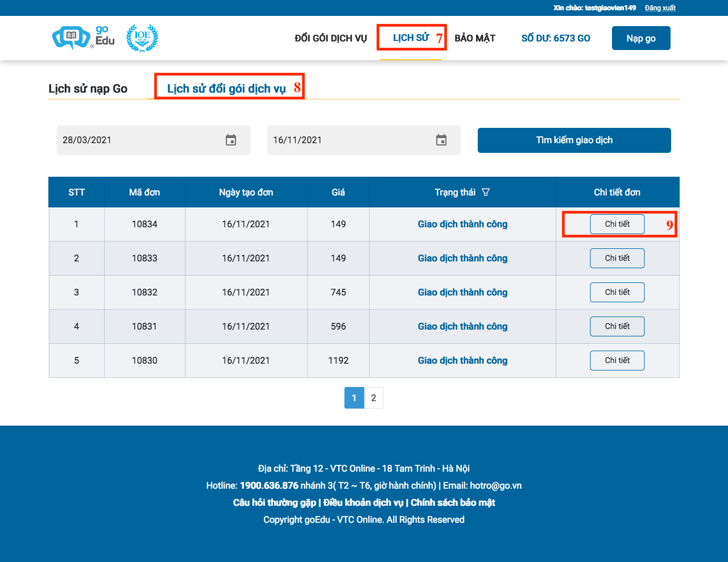This screenshot has width=728, height=562.
Task: Open Chính sách bảo mật footer link
Action: tap(453, 502)
